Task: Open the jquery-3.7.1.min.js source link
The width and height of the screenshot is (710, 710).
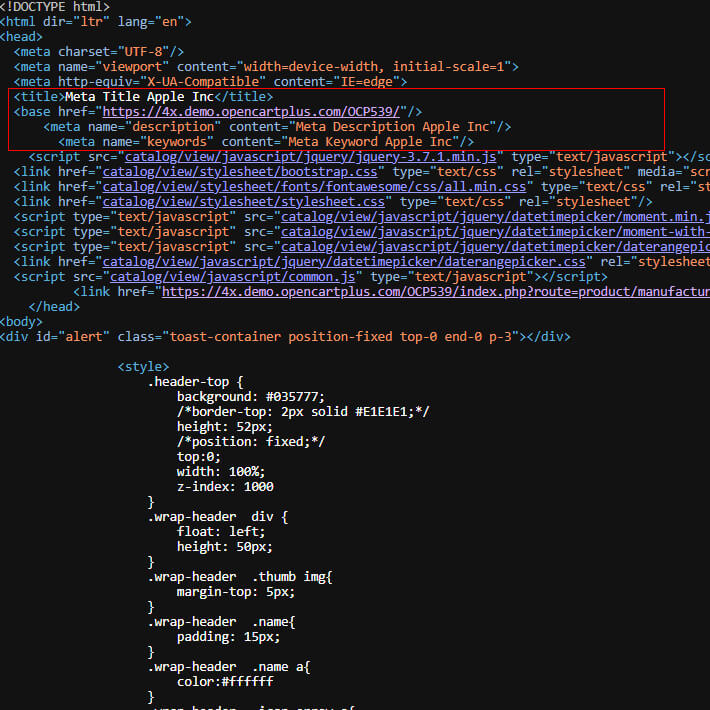Action: point(311,157)
